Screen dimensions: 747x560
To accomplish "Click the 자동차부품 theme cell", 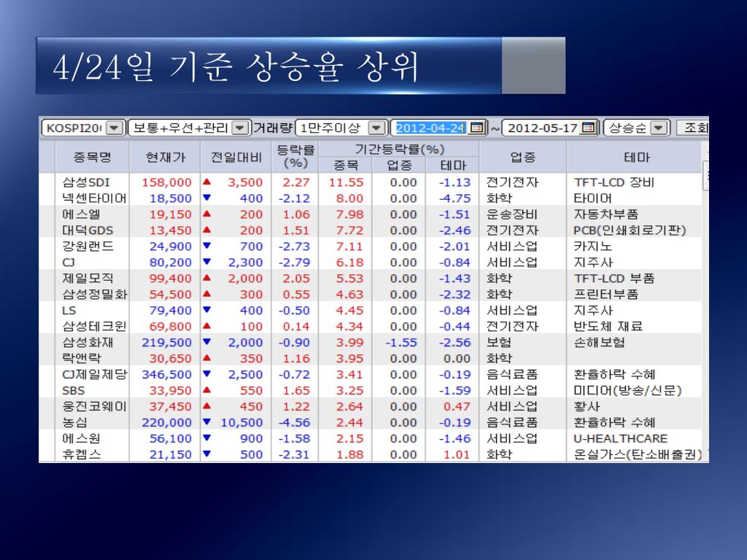I will coord(606,214).
